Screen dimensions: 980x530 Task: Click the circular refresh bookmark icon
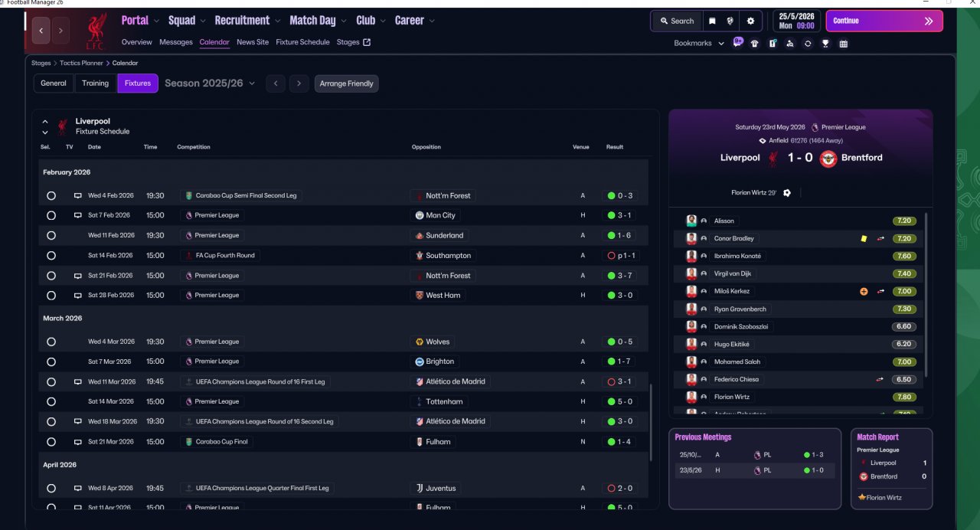tap(808, 44)
